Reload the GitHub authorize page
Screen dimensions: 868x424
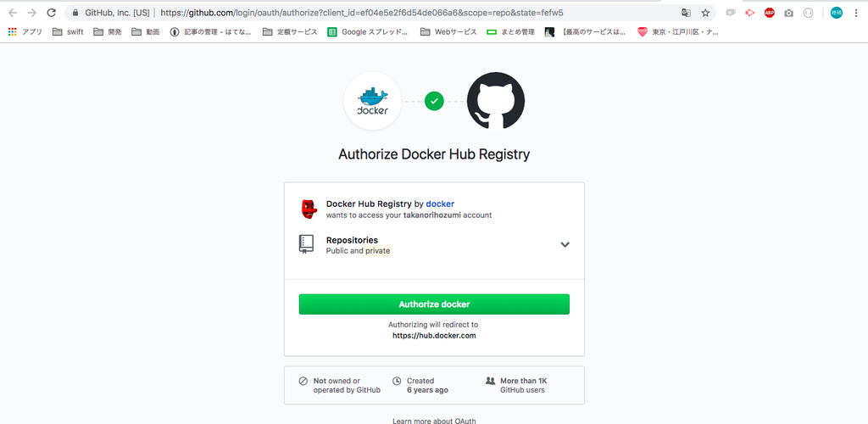52,12
